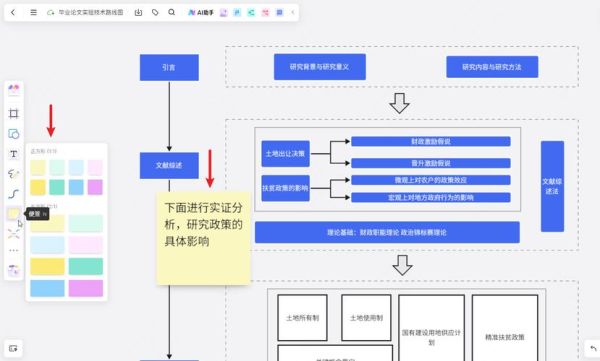Select the Sticky note (便签) tool
This screenshot has width=600, height=361.
coord(14,213)
